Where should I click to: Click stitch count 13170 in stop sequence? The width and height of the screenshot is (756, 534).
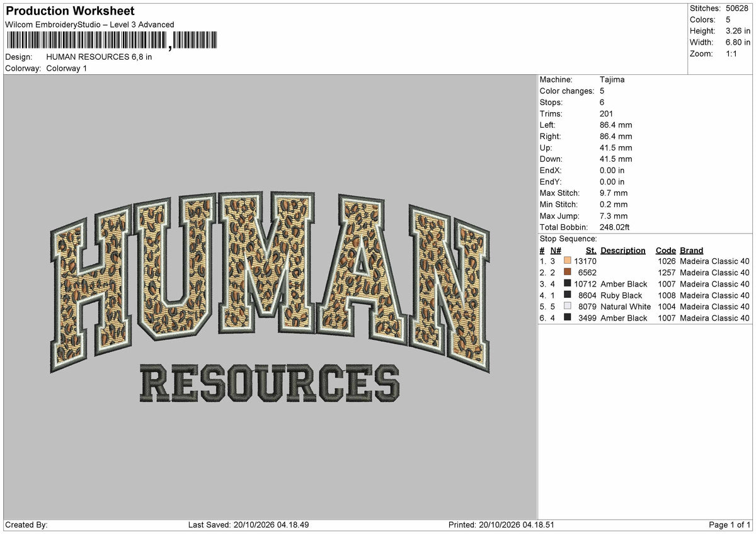click(x=585, y=261)
